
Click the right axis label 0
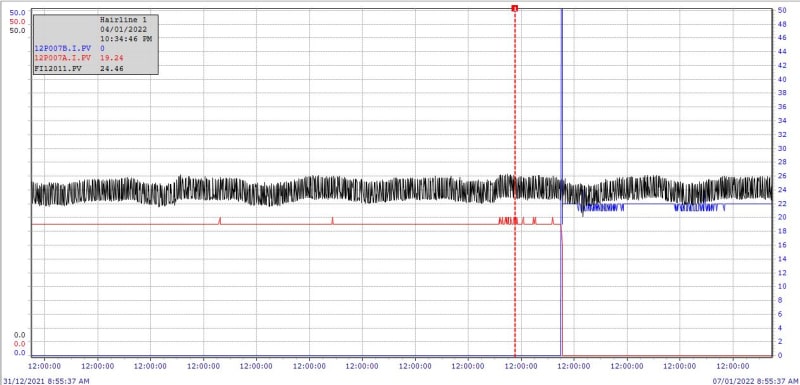pos(780,355)
